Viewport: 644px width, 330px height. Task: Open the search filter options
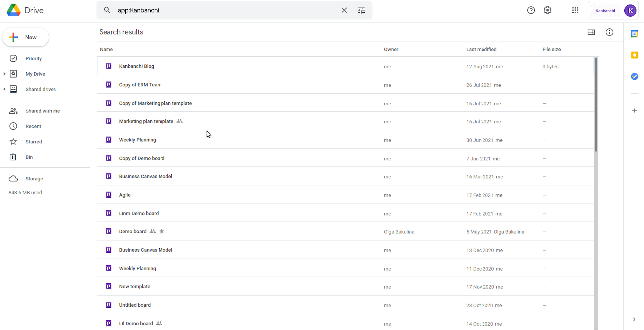point(361,10)
